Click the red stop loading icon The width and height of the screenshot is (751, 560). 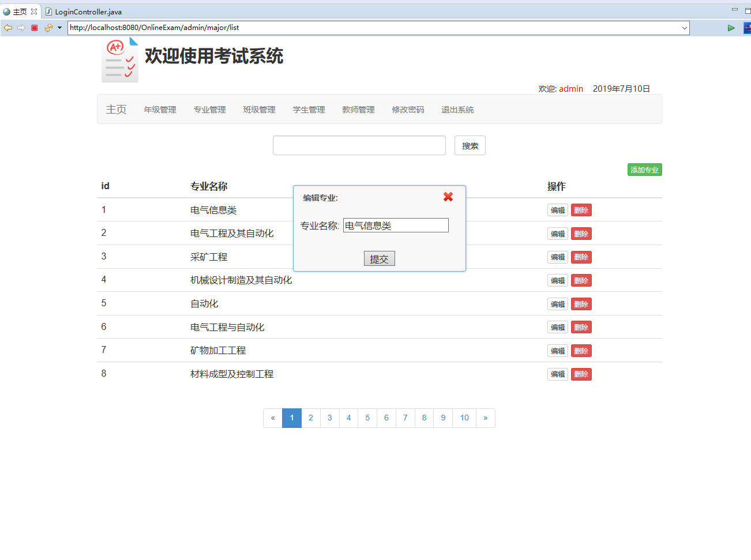(34, 27)
